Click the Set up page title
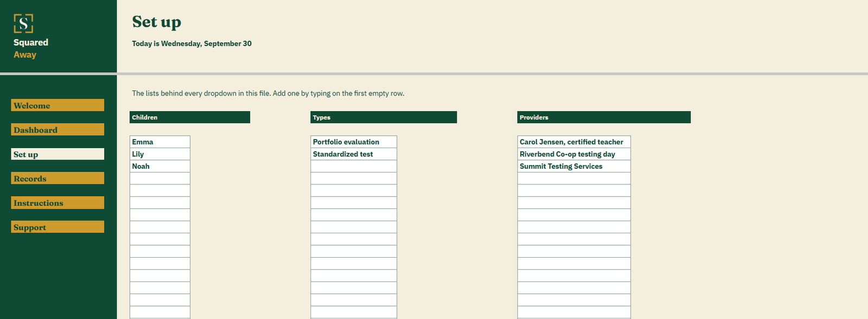Viewport: 868px width, 319px height. [x=157, y=22]
